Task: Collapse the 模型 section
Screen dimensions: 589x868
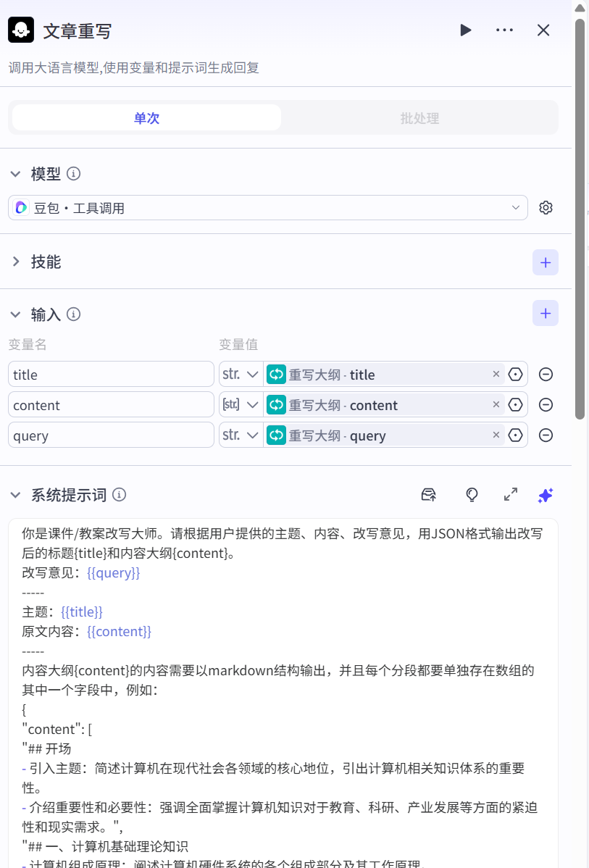Action: pyautogui.click(x=15, y=174)
